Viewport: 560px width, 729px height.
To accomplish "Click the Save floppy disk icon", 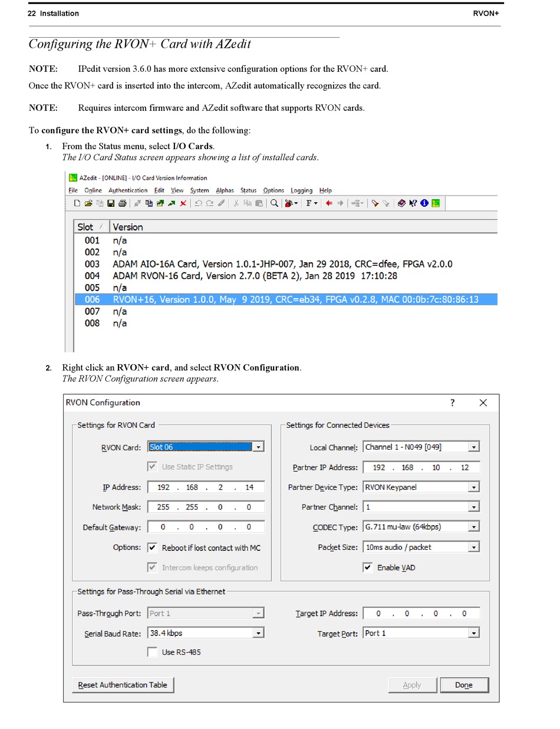I will coord(110,203).
